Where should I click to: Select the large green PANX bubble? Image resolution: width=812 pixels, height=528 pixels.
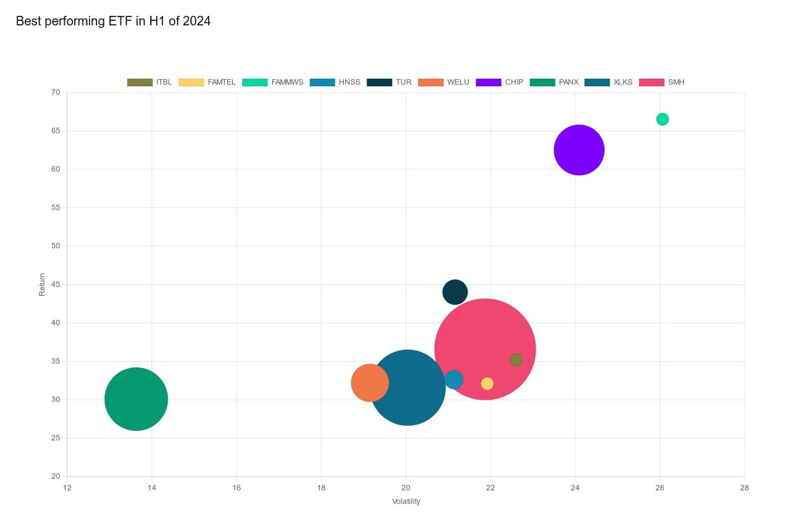pos(136,399)
